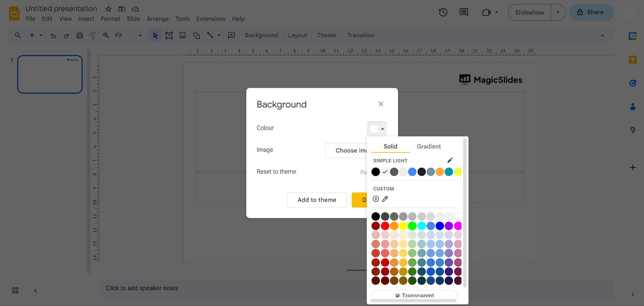The width and height of the screenshot is (644, 306).
Task: Click the print icon in toolbar
Action: click(x=80, y=35)
